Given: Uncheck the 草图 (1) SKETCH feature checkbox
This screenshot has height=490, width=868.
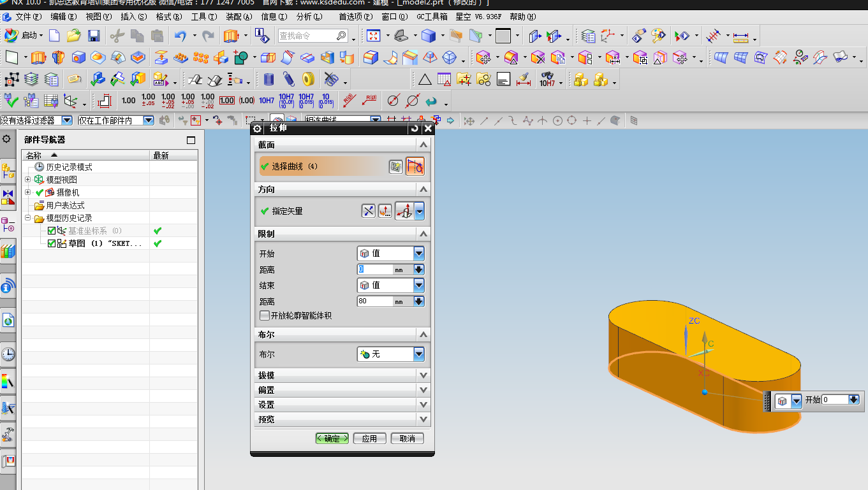Looking at the screenshot, I should click(52, 243).
